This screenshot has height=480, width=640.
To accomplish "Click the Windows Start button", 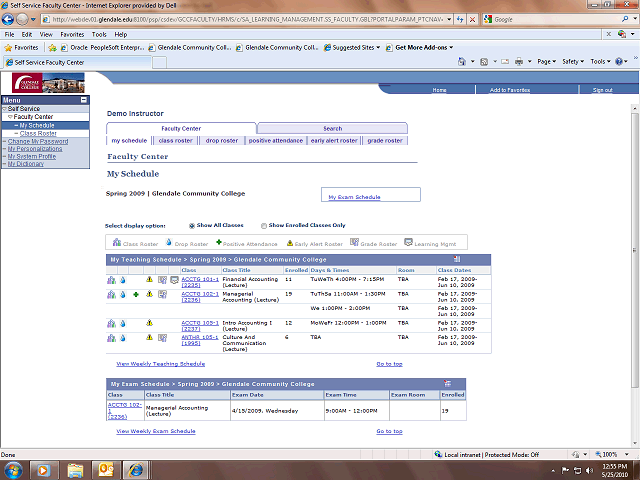I will (13, 470).
